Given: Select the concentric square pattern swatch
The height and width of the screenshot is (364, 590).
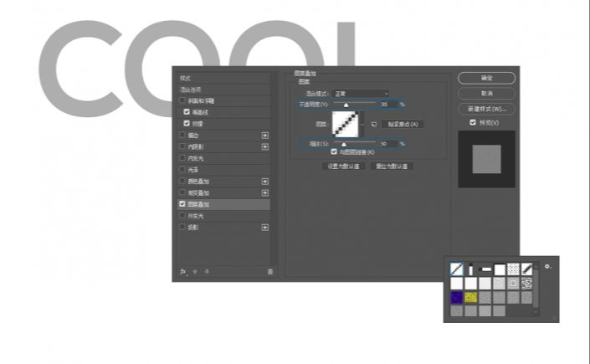Looking at the screenshot, I should (x=513, y=283).
